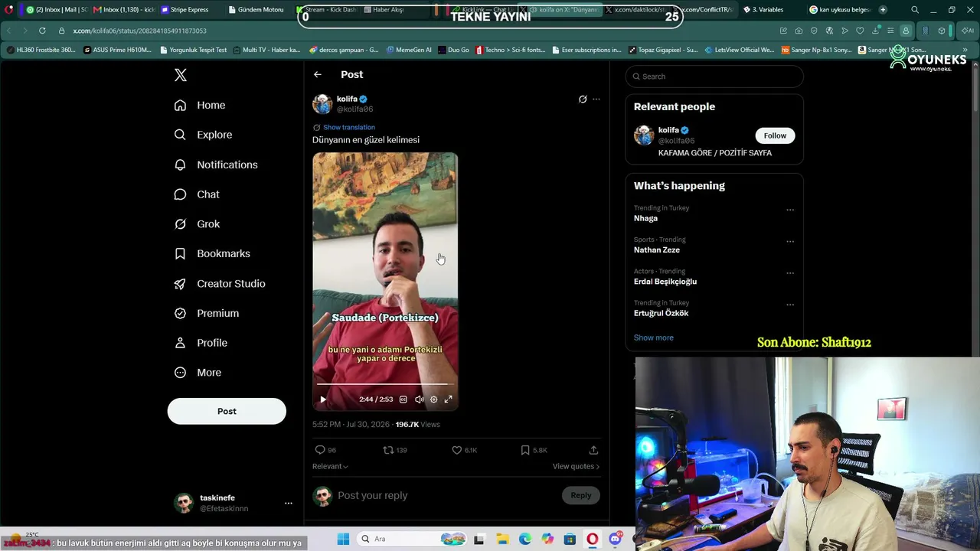Play the video

pyautogui.click(x=323, y=399)
